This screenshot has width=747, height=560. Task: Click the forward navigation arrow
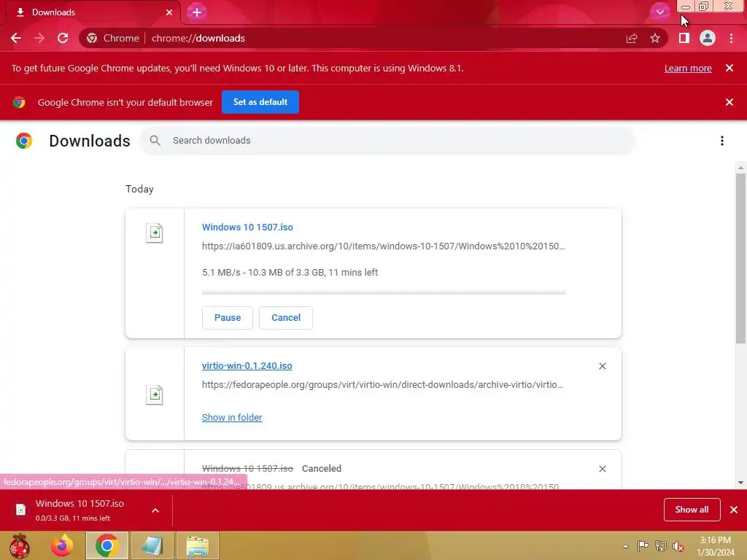click(39, 38)
